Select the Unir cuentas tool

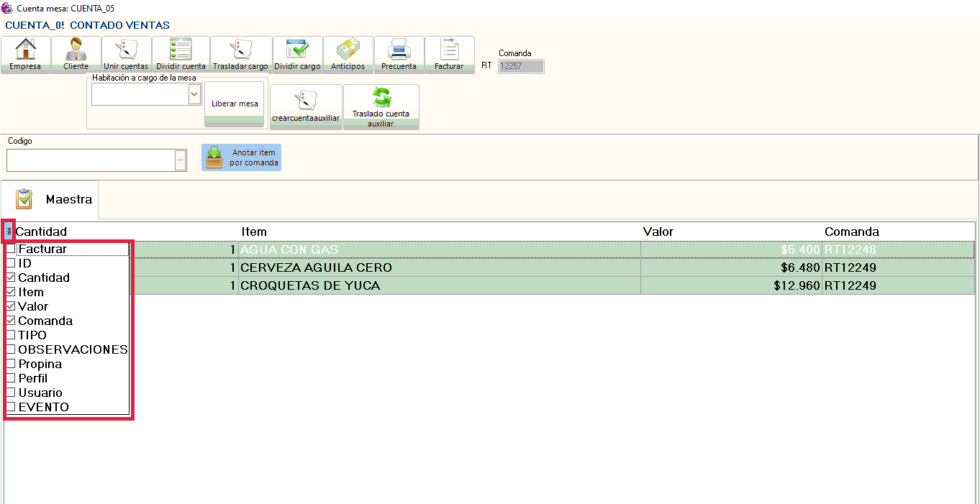126,50
